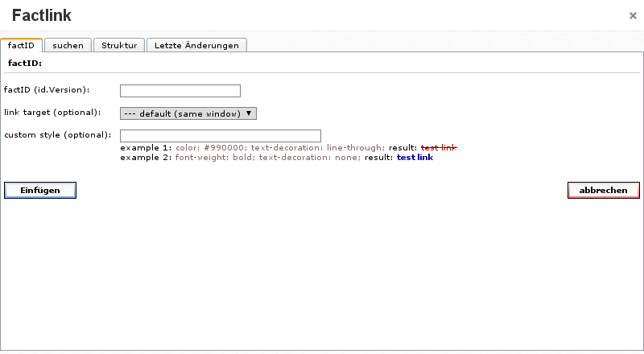Show the Letzte Änderungen tab
Image resolution: width=644 pixels, height=354 pixels.
coord(196,46)
